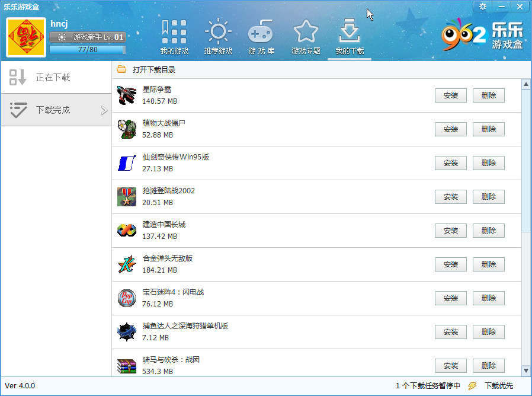This screenshot has width=532, height=396.
Task: Delete 捕鱼达人之深海狩猎单机版 download
Action: point(489,332)
